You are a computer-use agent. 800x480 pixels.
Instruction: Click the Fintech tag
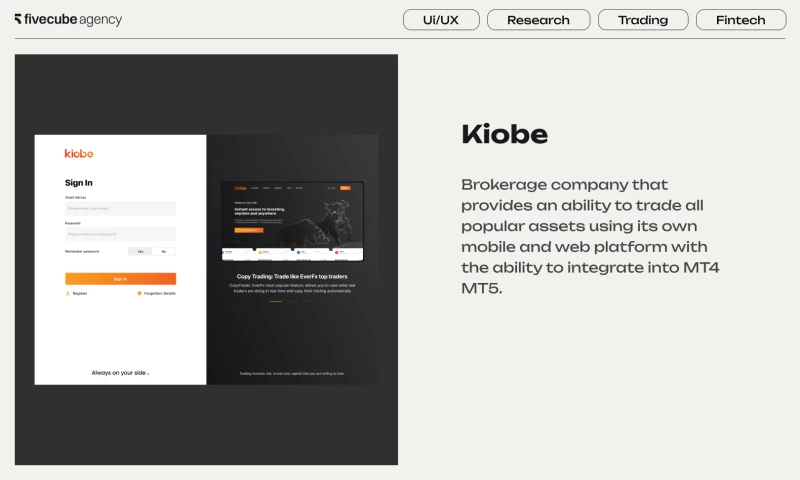[741, 20]
